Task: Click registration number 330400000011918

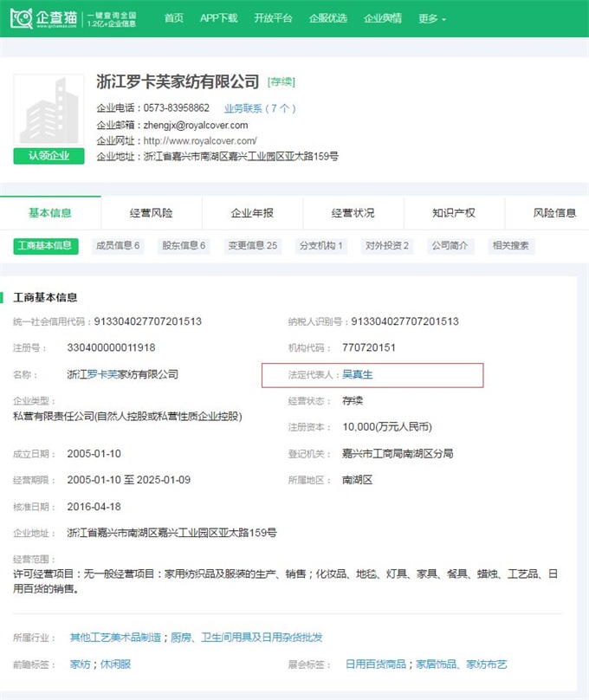Action: 111,347
